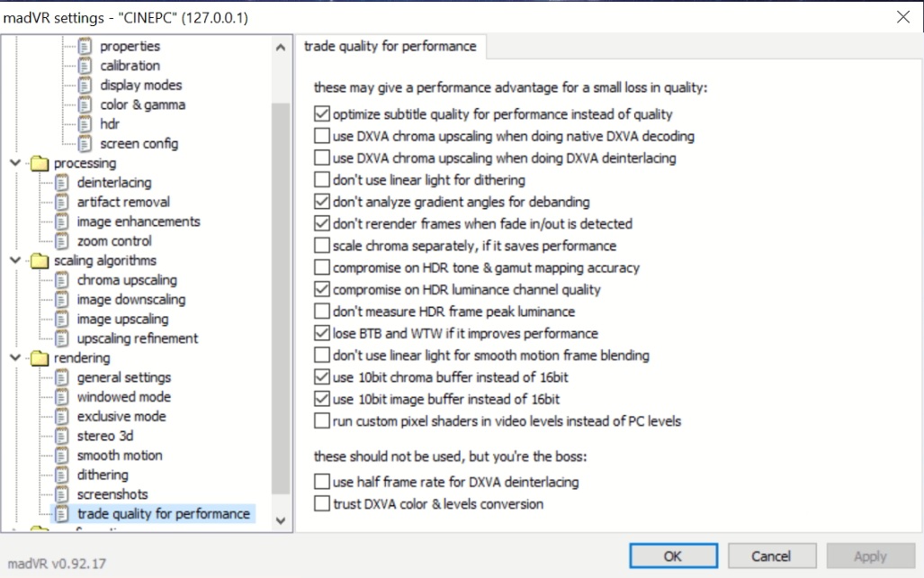Select the trade quality for performance tab

[x=390, y=46]
